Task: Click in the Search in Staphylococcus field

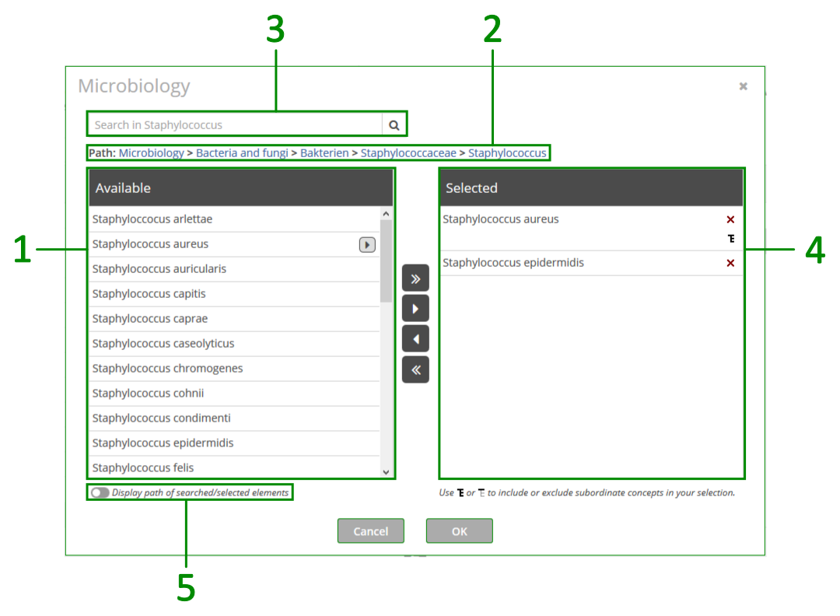Action: click(x=235, y=124)
